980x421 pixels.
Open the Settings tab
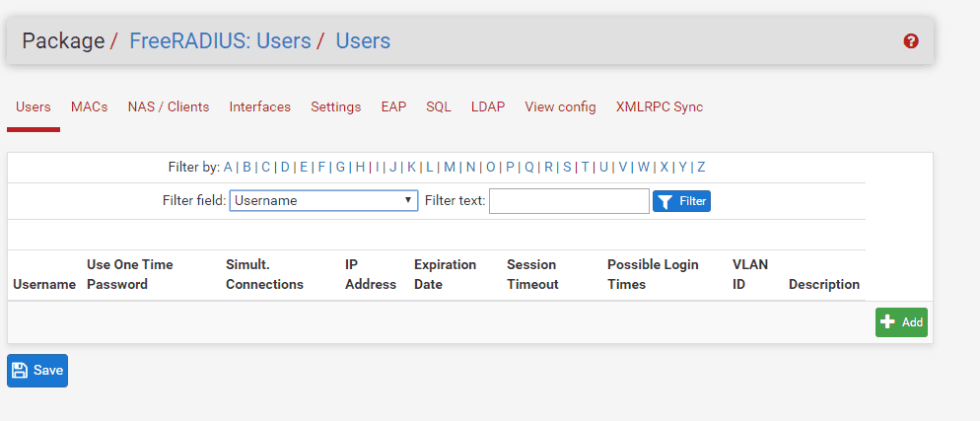[336, 107]
